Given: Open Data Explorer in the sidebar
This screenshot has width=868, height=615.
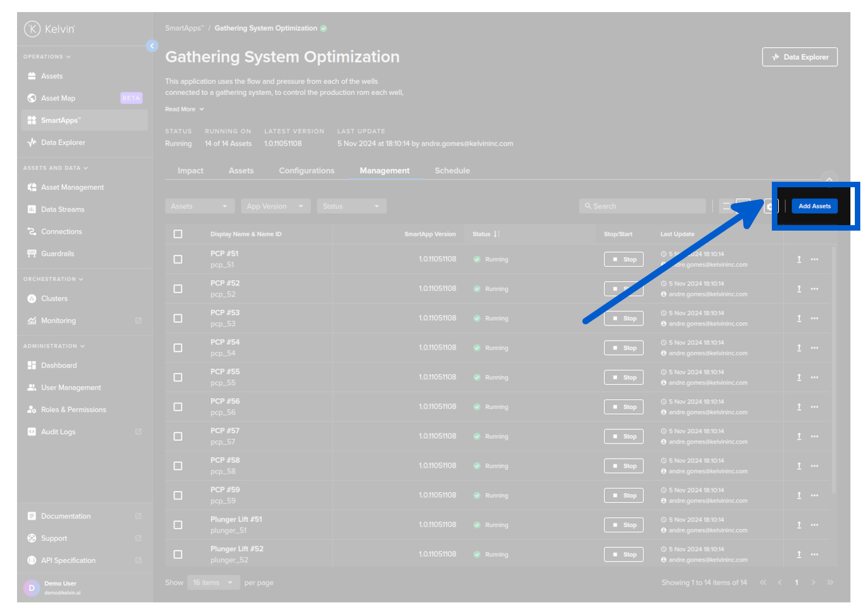Looking at the screenshot, I should (63, 143).
